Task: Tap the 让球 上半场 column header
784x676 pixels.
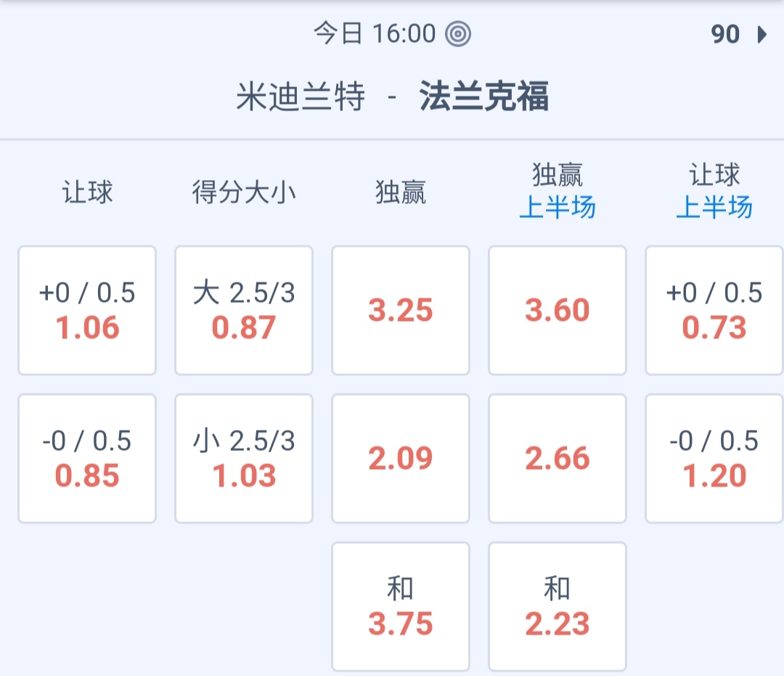Action: 714,192
